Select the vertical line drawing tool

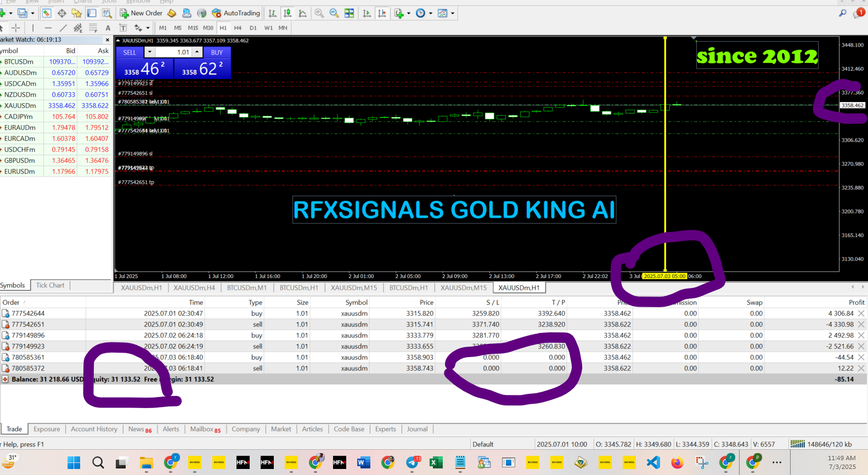pyautogui.click(x=33, y=28)
